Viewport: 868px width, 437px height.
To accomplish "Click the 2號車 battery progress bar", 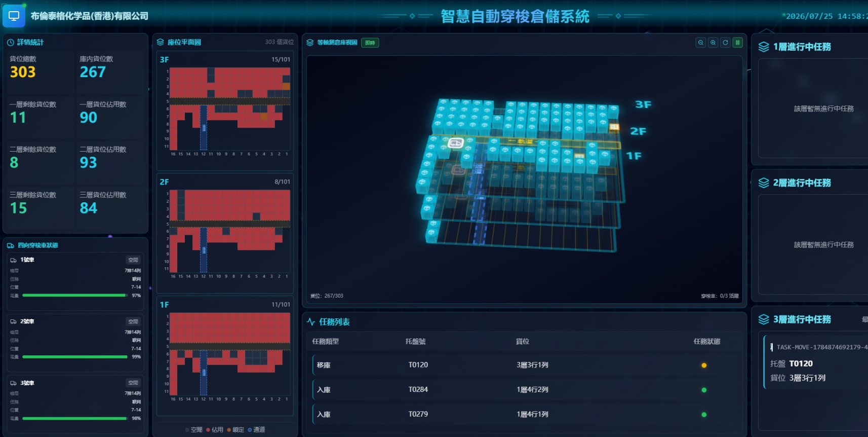I will pos(75,357).
